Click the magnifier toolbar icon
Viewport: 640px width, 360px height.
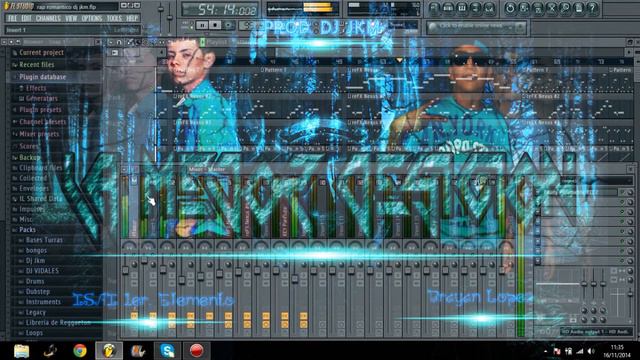point(565,8)
